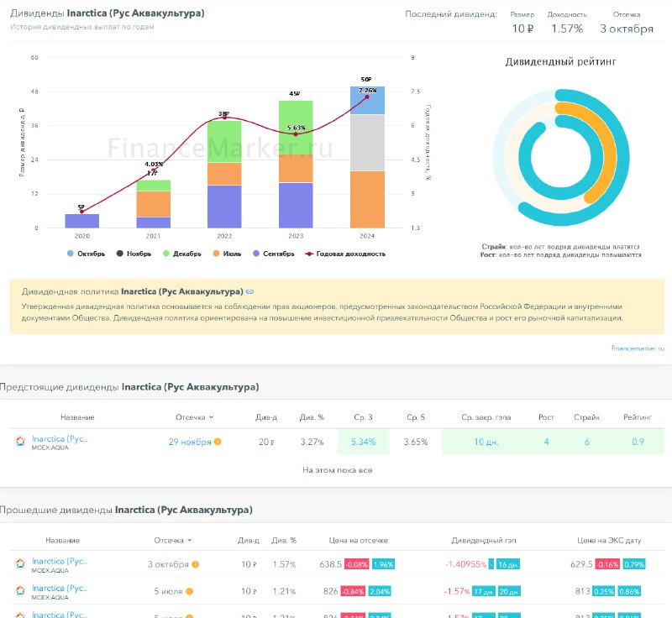
Task: Click the 10 дн. average gap closing value
Action: tap(486, 442)
